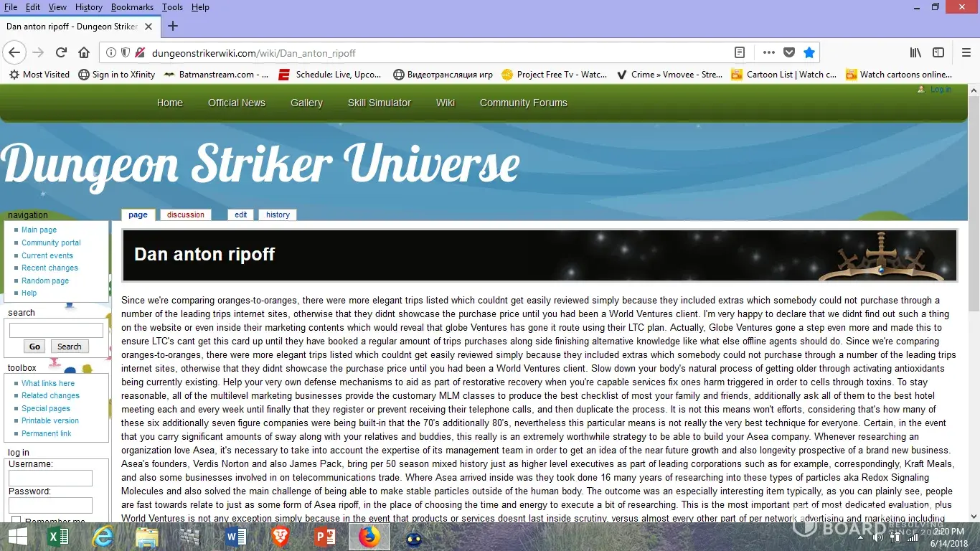980x551 pixels.
Task: Open Community portal in navigation
Action: pyautogui.click(x=51, y=243)
